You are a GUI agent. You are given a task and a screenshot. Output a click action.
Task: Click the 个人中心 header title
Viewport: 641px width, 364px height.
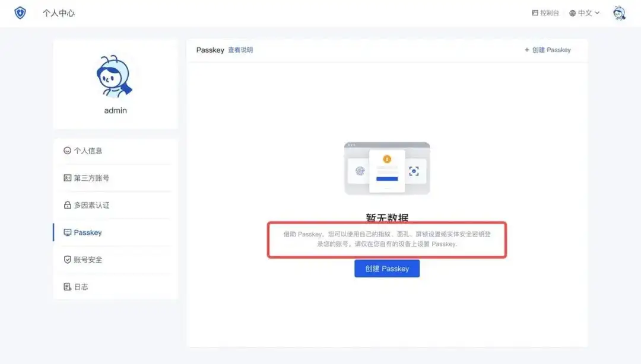click(58, 13)
